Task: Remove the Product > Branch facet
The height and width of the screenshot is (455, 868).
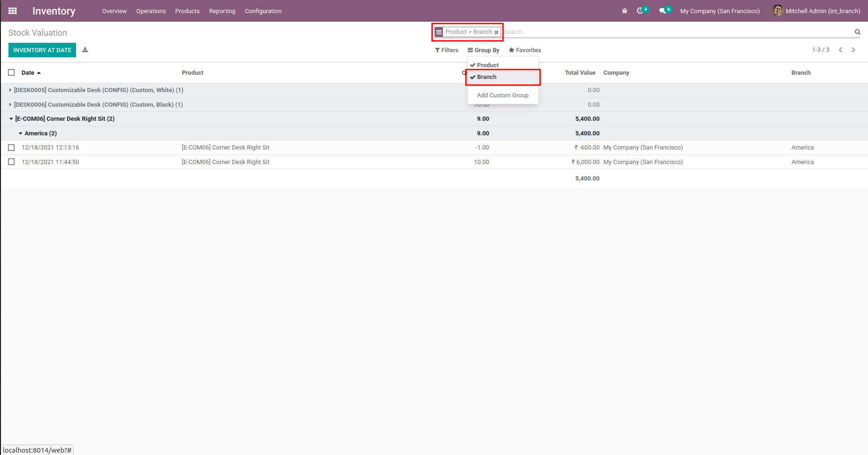Action: [496, 32]
